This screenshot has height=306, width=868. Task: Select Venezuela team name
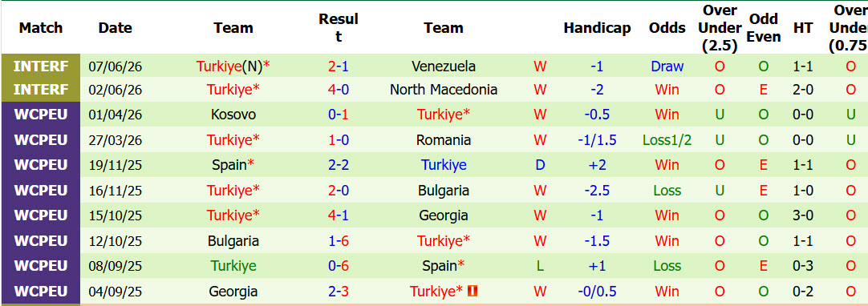444,66
